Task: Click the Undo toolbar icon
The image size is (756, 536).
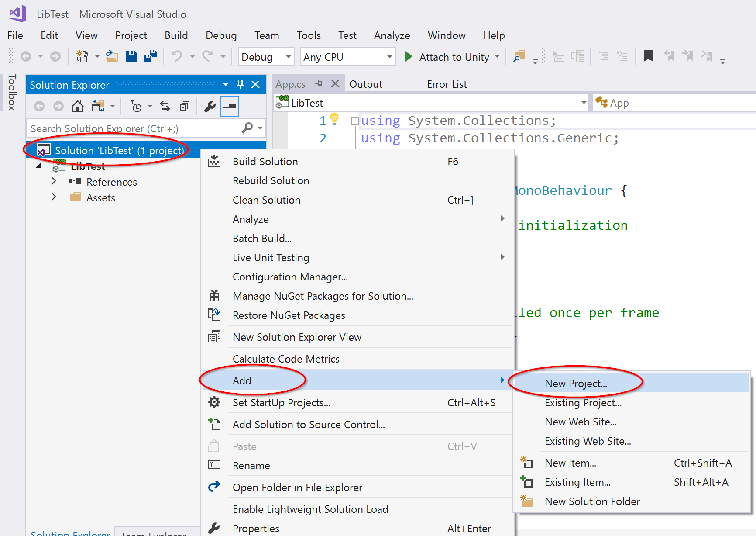Action: click(x=177, y=57)
